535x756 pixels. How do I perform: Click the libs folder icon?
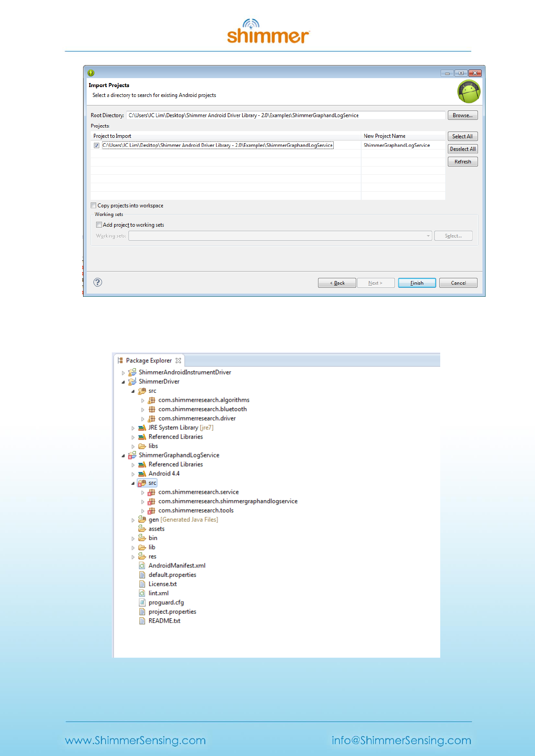click(x=142, y=446)
